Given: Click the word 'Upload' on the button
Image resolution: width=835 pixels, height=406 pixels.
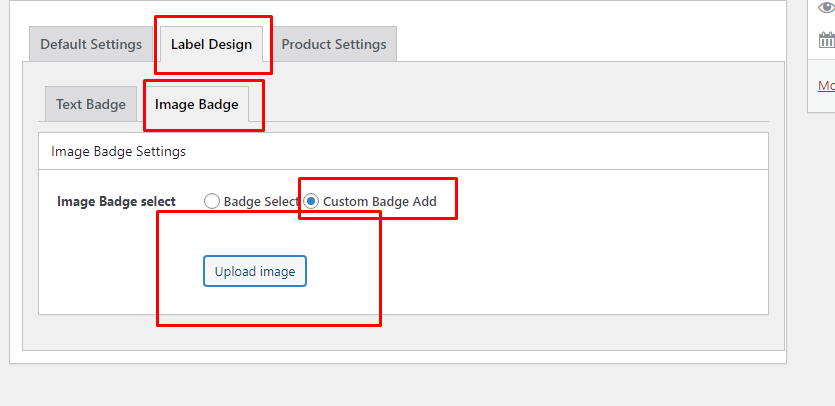Looking at the screenshot, I should click(x=235, y=271).
